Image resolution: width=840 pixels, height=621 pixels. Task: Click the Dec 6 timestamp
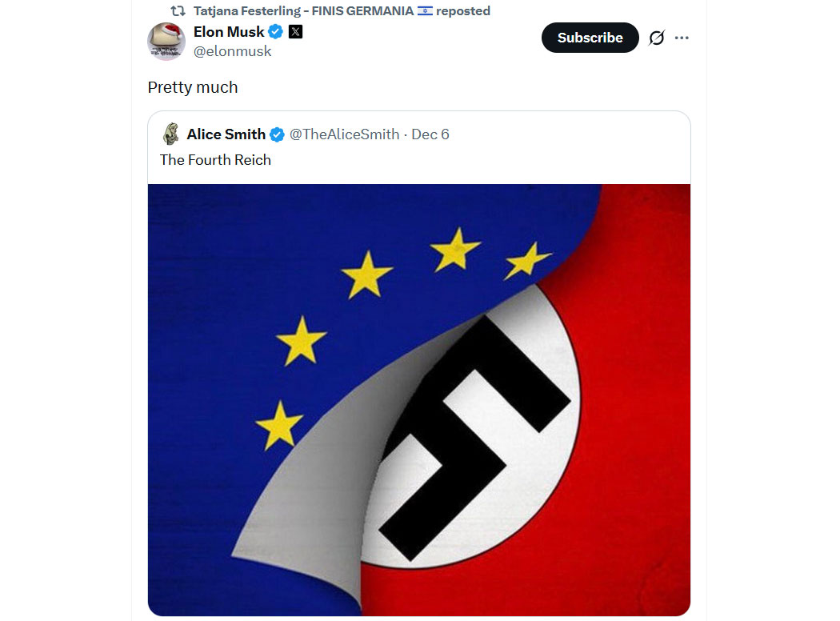tap(430, 134)
